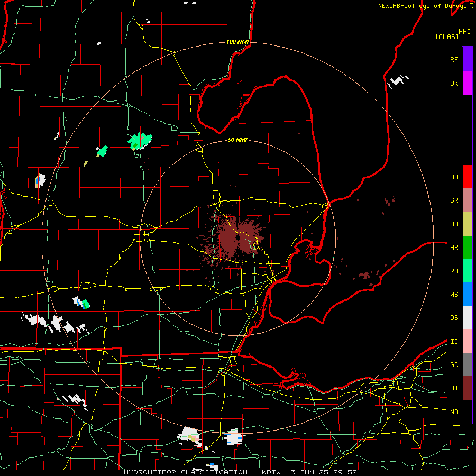Click the IC light pink legend swatch
The width and height of the screenshot is (476, 476).
467,341
